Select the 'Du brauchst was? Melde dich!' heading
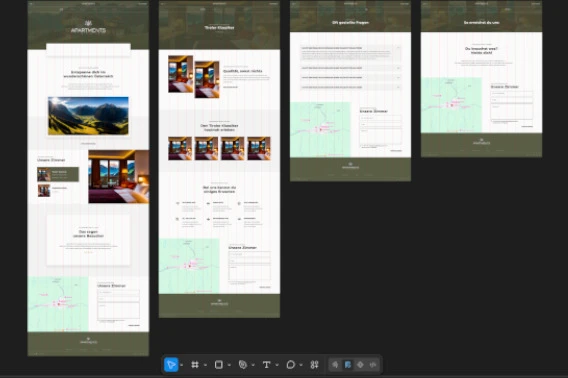The height and width of the screenshot is (378, 568). [x=481, y=50]
